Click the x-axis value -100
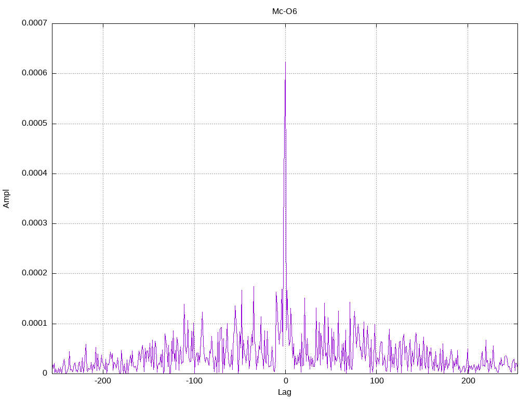 (194, 381)
